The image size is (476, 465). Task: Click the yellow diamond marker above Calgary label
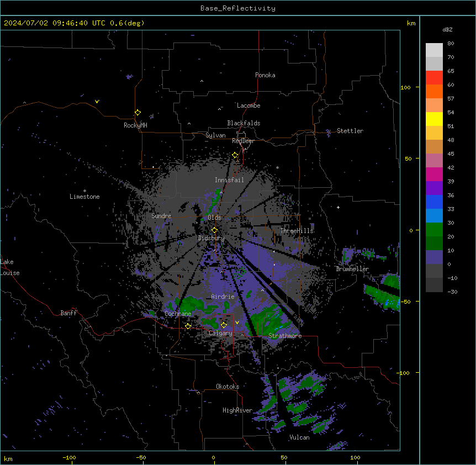click(x=224, y=325)
